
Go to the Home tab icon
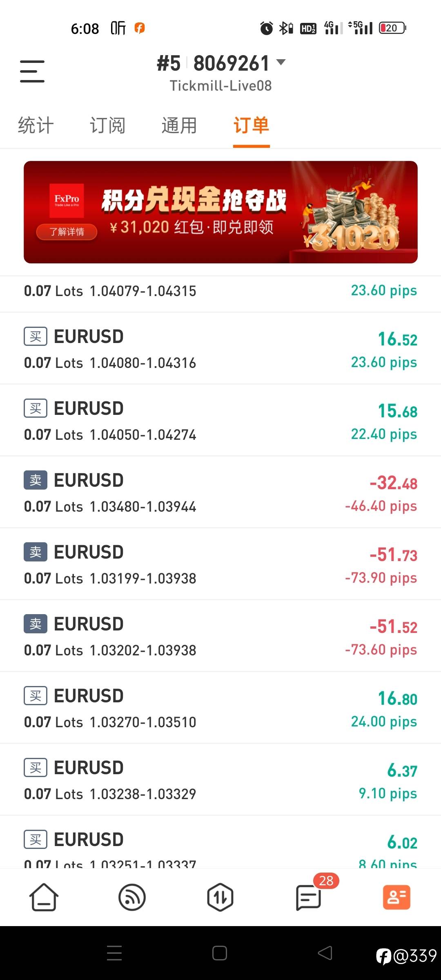click(44, 897)
